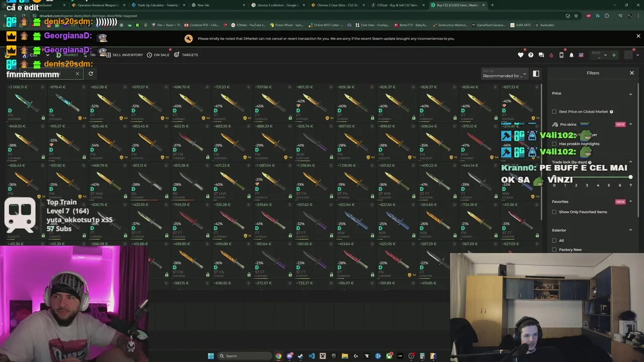
Task: Open the Xbox app on taskbar
Action: click(389, 356)
